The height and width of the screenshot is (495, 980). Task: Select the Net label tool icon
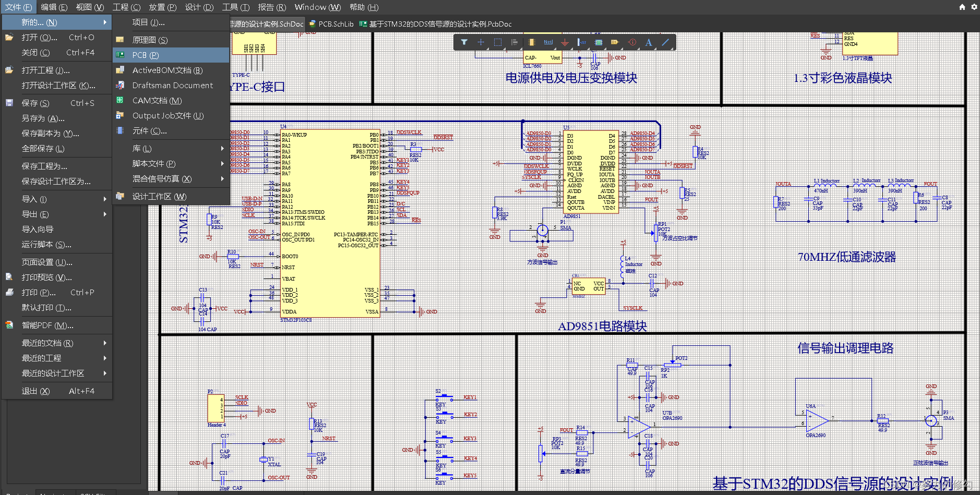(x=548, y=42)
